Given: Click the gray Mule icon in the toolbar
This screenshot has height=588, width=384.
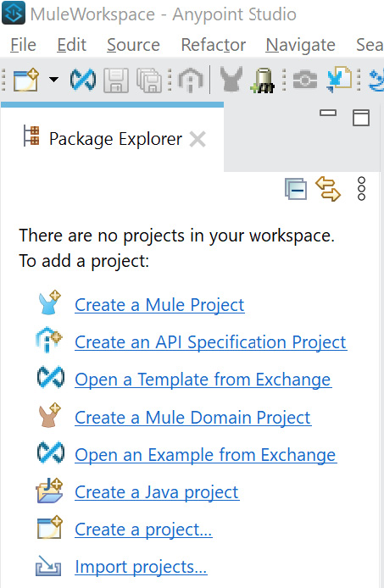Looking at the screenshot, I should click(x=231, y=79).
